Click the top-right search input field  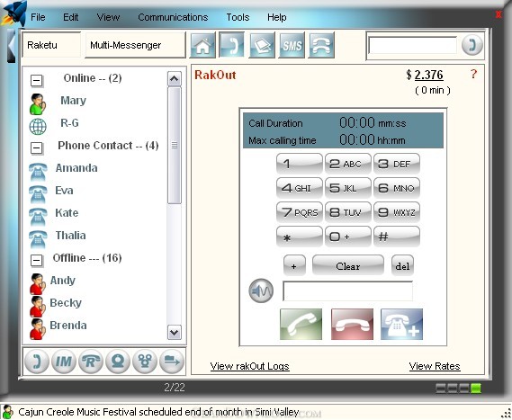click(x=413, y=45)
